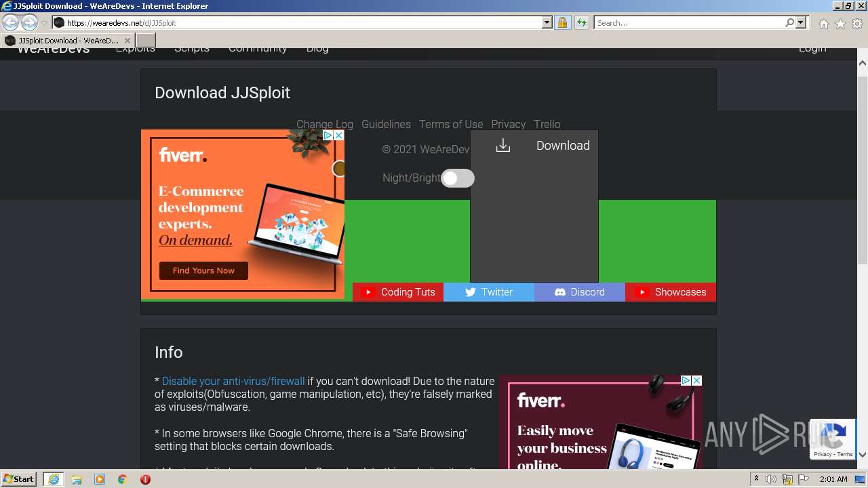The image size is (868, 488).
Task: Click AdChoices icon on left Fiverr ad
Action: pos(328,136)
